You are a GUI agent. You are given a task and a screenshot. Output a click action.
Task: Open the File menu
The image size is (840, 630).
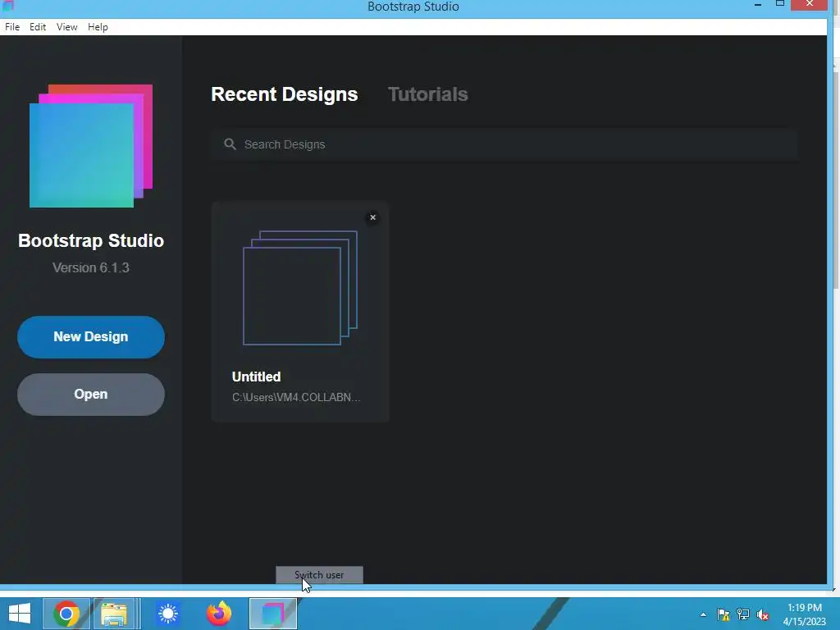12,27
